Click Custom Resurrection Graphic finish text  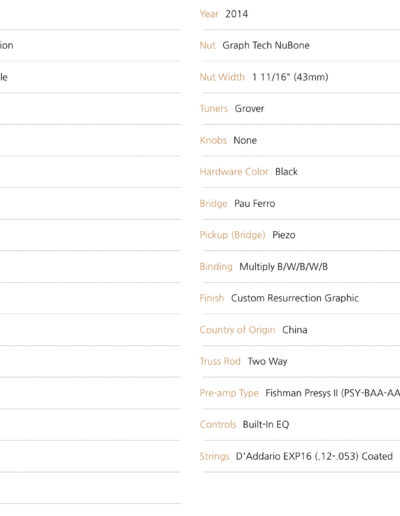pos(295,298)
